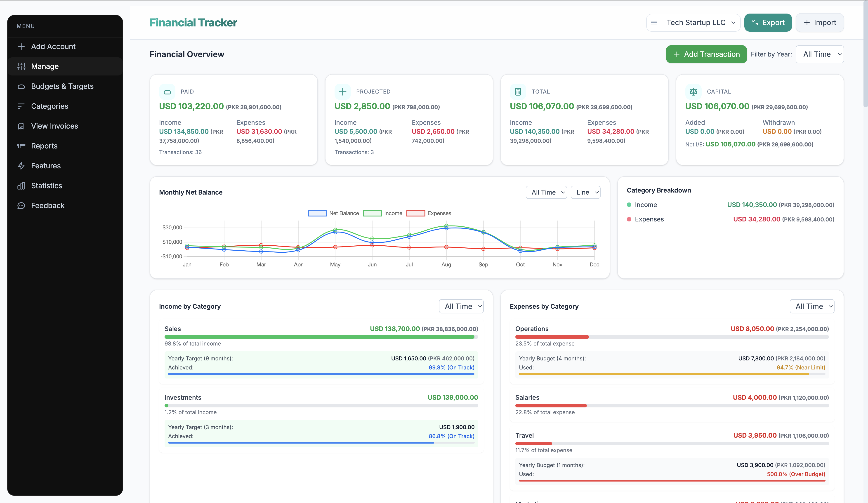Select the Features lightning bolt icon
868x503 pixels.
point(21,166)
